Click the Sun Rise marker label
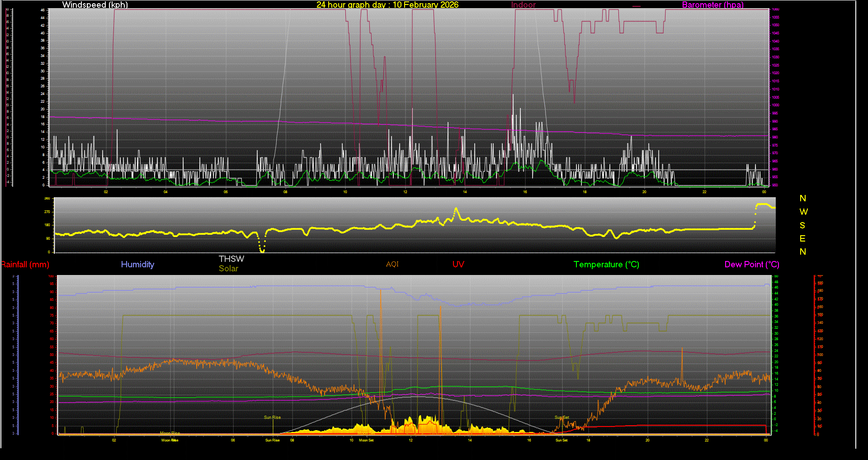 click(x=272, y=417)
